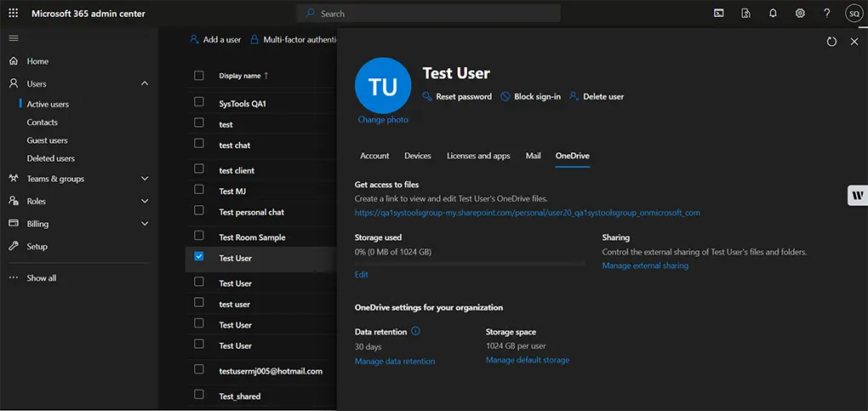The height and width of the screenshot is (411, 868).
Task: Open notifications bell icon
Action: (x=774, y=14)
